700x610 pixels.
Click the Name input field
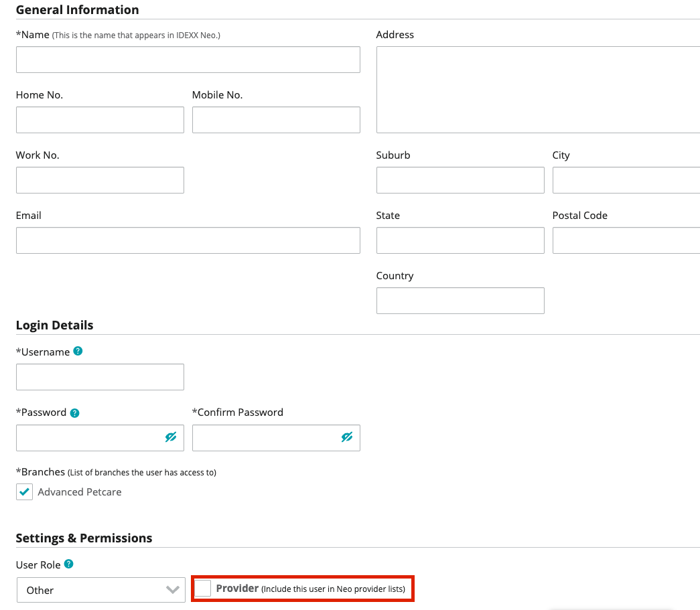(188, 60)
